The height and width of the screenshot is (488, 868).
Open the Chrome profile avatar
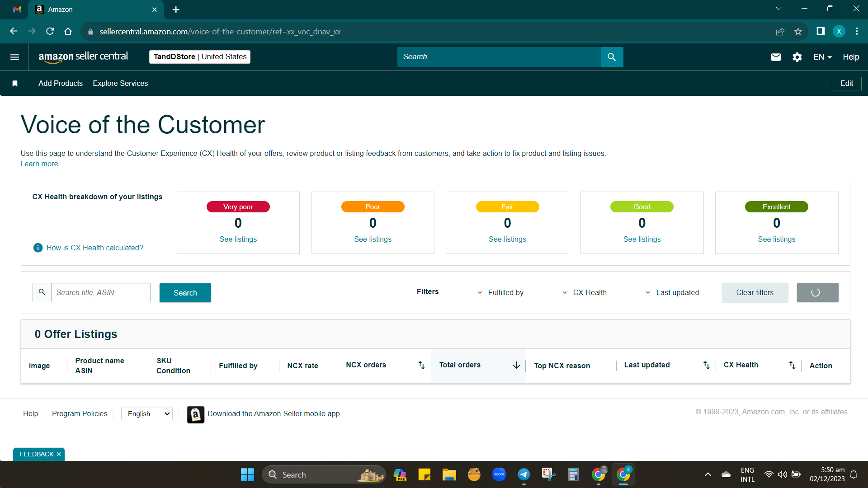coord(839,31)
